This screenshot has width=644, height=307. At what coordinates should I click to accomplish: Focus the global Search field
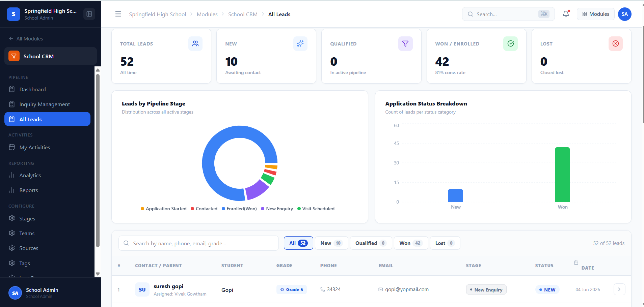pyautogui.click(x=508, y=14)
